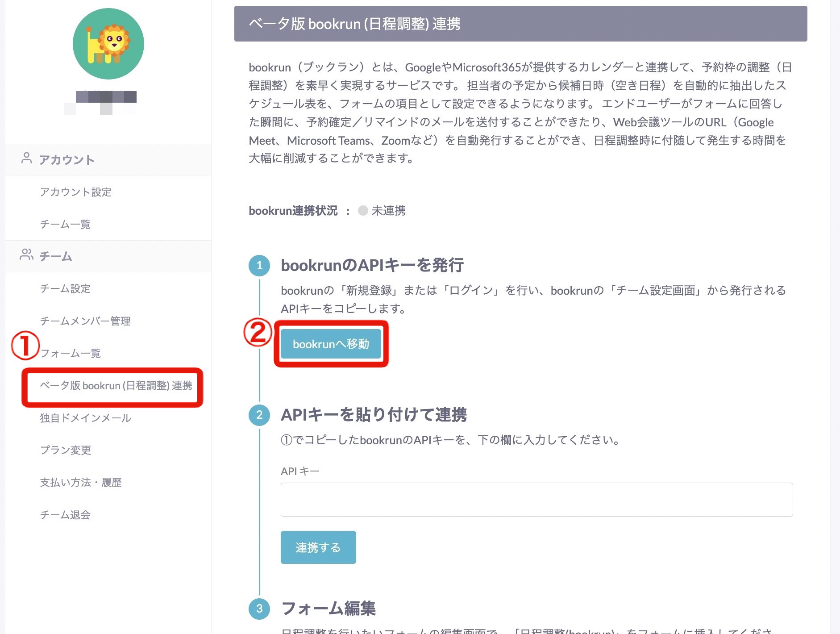Click the APIキーを貼り付けて連携 heading
Viewport: 840px width, 634px height.
374,415
